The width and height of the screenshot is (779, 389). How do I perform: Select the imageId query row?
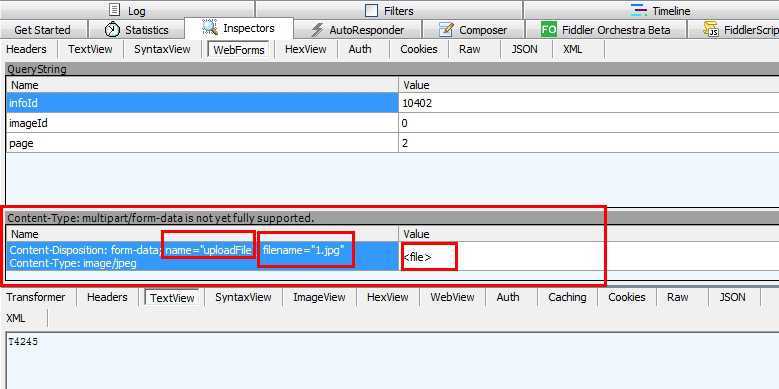[x=392, y=123]
